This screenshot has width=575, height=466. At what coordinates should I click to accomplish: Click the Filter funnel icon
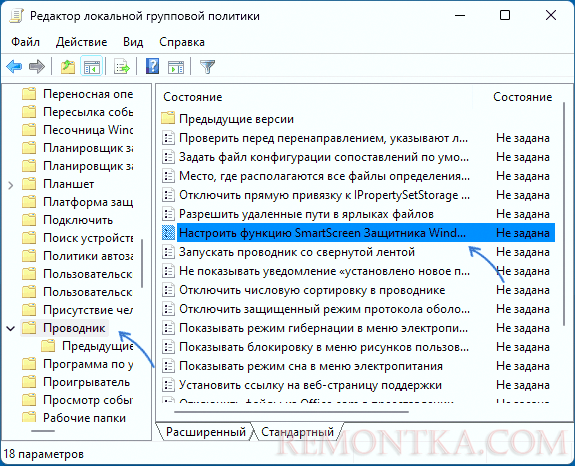tap(207, 67)
